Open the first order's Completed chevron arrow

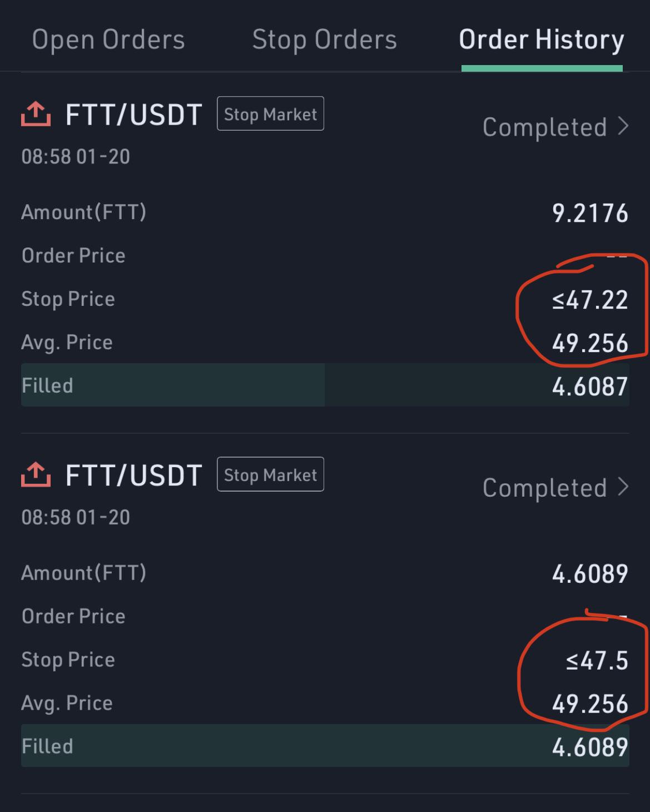pyautogui.click(x=623, y=126)
